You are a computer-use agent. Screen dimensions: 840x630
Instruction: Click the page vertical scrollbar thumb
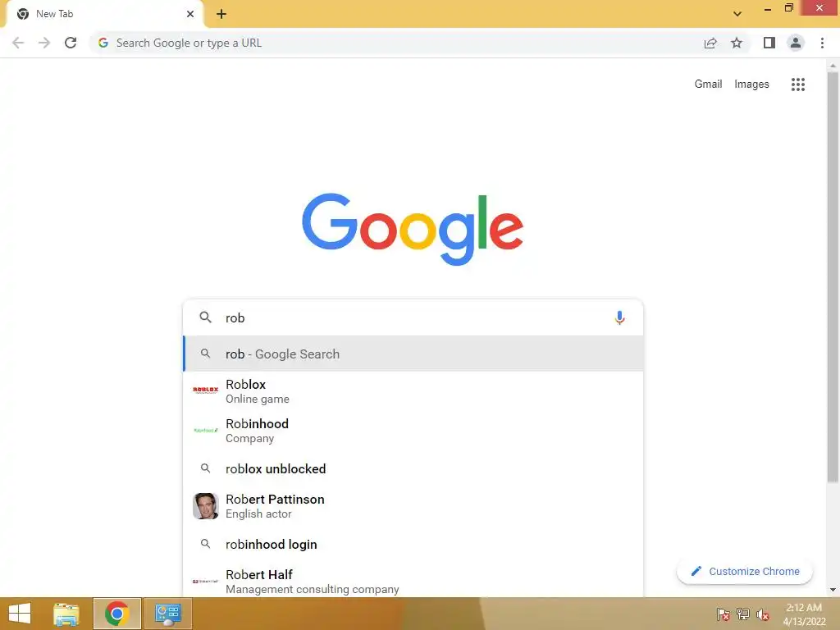click(x=833, y=276)
